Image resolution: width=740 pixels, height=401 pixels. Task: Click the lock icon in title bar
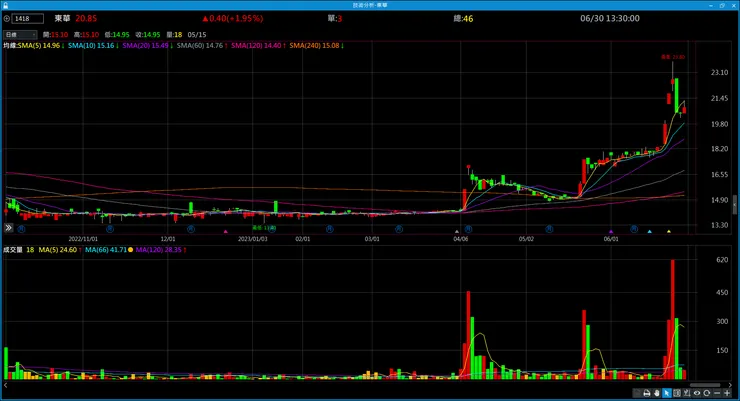(x=5, y=5)
